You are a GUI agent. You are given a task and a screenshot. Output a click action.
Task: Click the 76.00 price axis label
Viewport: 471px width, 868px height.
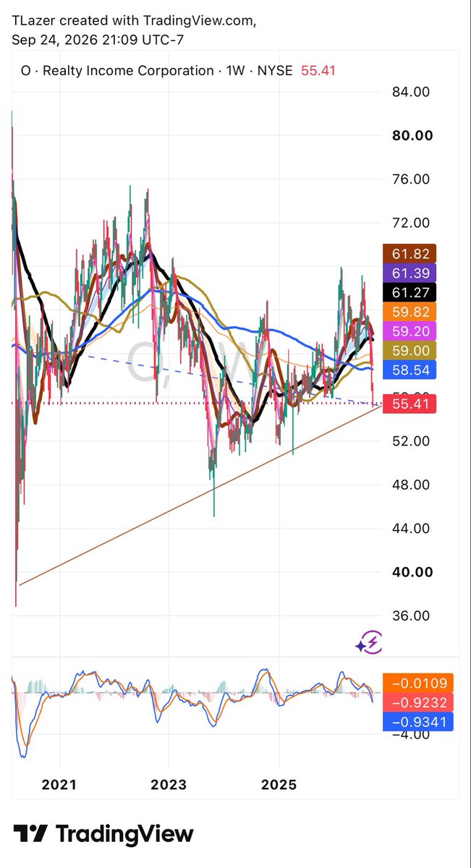(x=412, y=179)
